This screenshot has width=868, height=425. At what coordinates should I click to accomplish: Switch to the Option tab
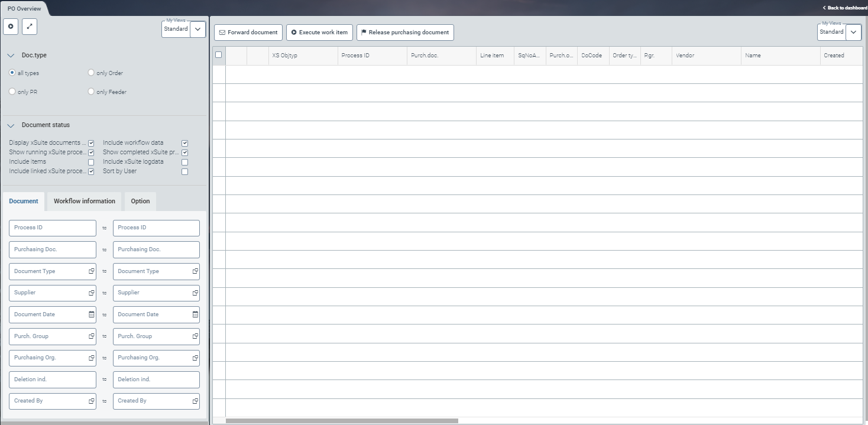[140, 201]
